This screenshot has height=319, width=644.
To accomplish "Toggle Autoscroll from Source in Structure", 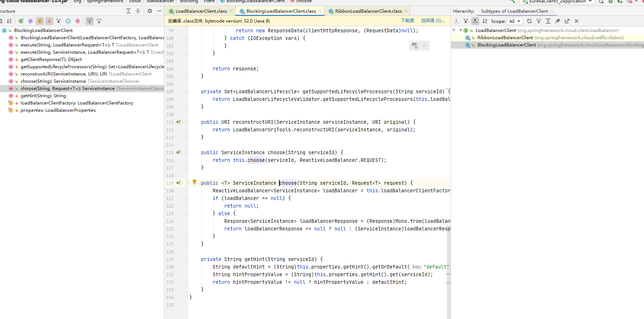I will click(x=99, y=21).
